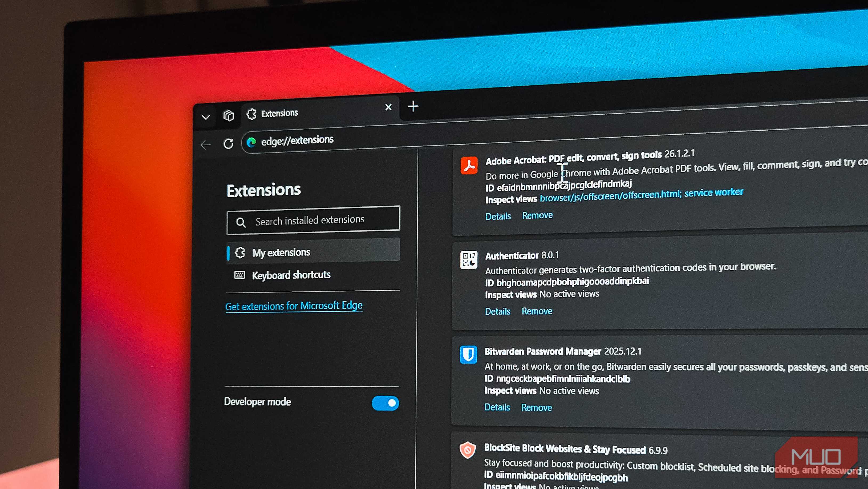
Task: Select Keyboard shortcuts in the sidebar
Action: (x=291, y=275)
